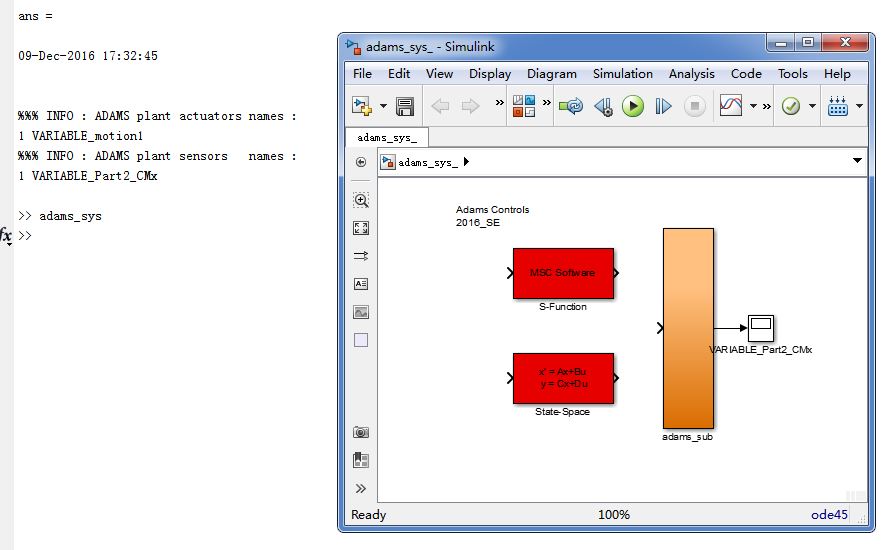
Task: Select the VARIABLE_Part2_CMx scope block
Action: [x=761, y=328]
